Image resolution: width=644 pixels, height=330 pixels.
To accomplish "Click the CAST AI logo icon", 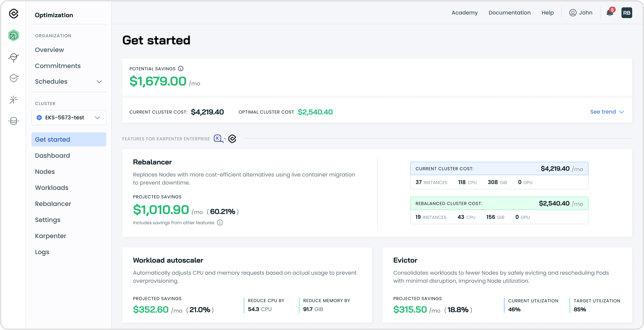I will pos(14,14).
